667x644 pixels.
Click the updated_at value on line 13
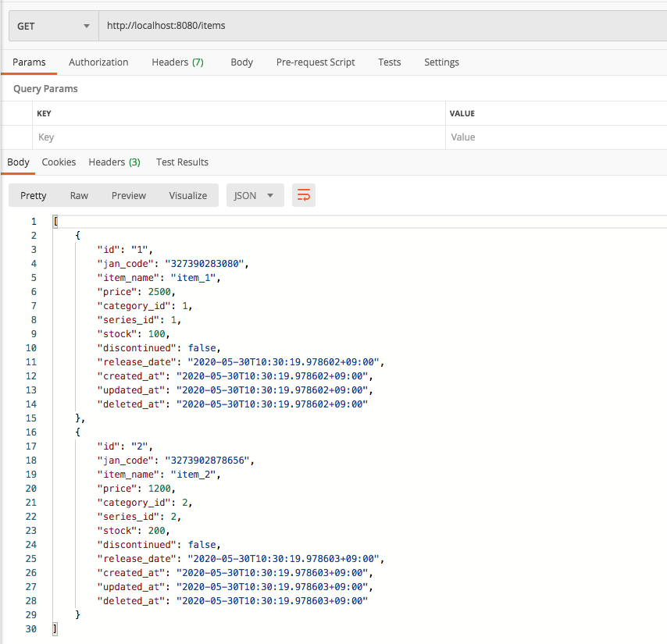pyautogui.click(x=272, y=390)
